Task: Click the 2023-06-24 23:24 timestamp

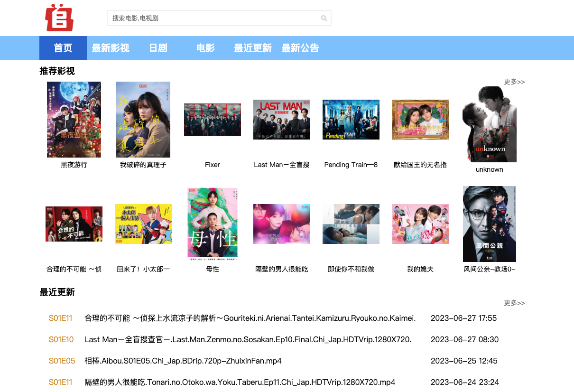Action: pos(465,382)
